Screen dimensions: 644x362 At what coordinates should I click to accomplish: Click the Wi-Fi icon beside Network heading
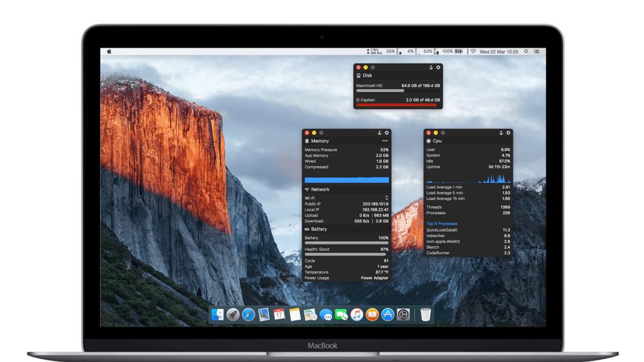click(x=307, y=189)
